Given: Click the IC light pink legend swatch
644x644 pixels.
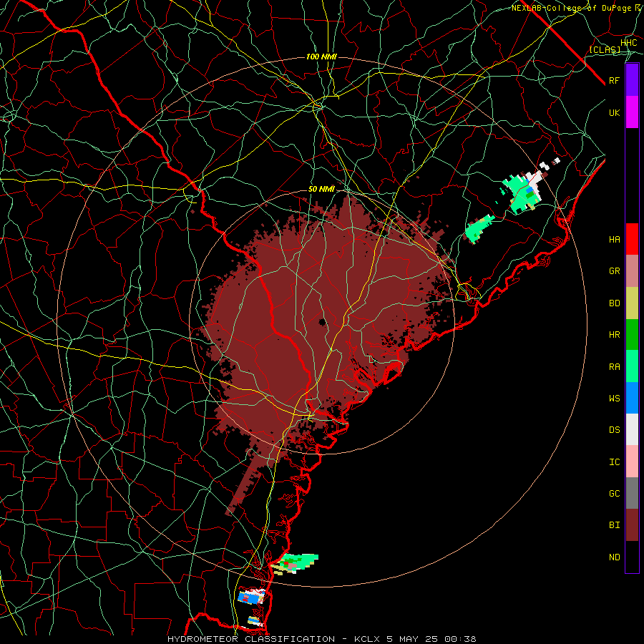Looking at the screenshot, I should (x=632, y=462).
